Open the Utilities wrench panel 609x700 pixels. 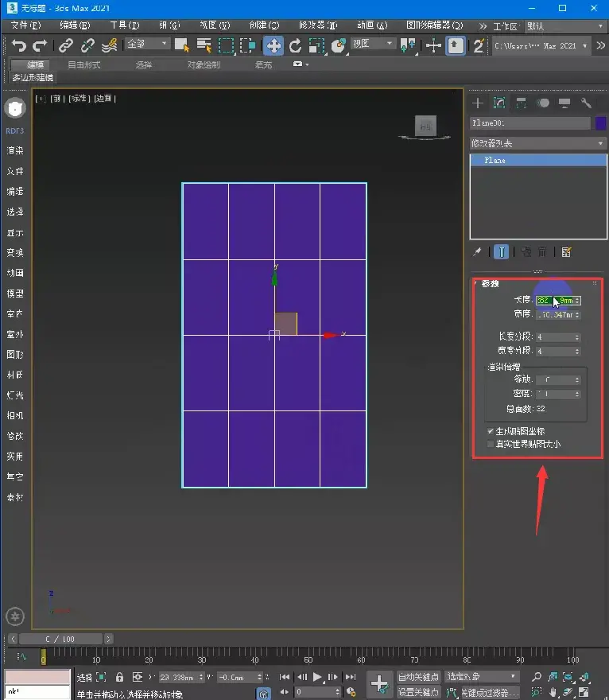[x=587, y=103]
